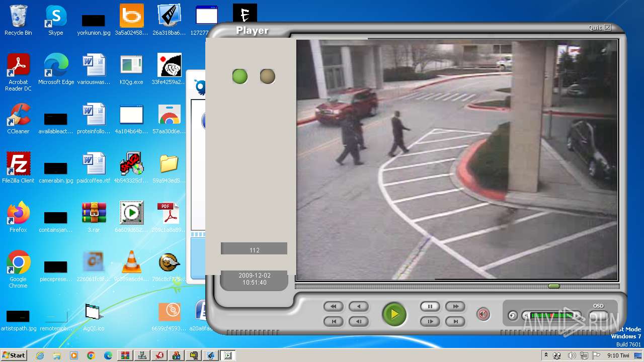Select the artistspath.jpg desktop file
Screen dimensions: 644x362
tap(18, 321)
